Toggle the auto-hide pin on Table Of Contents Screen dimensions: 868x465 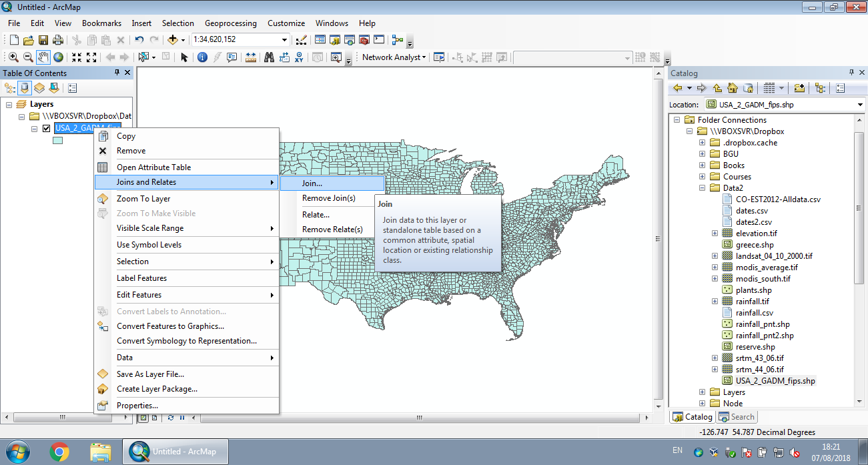pos(118,73)
